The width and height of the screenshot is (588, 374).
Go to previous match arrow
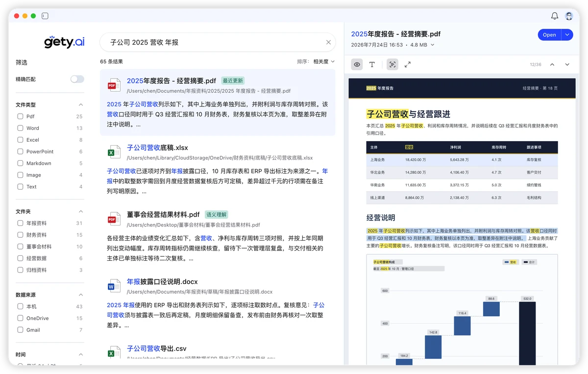552,64
